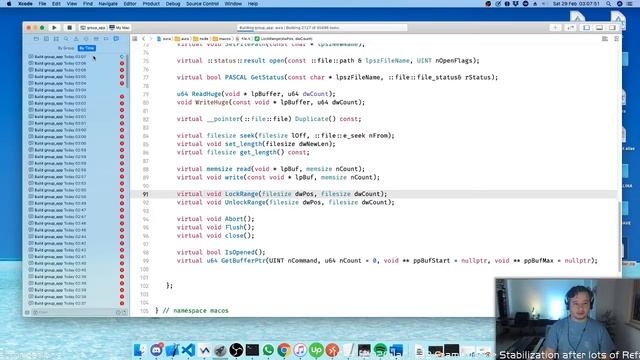Click the add editor icon at right
The image size is (640, 360).
pyautogui.click(x=616, y=39)
